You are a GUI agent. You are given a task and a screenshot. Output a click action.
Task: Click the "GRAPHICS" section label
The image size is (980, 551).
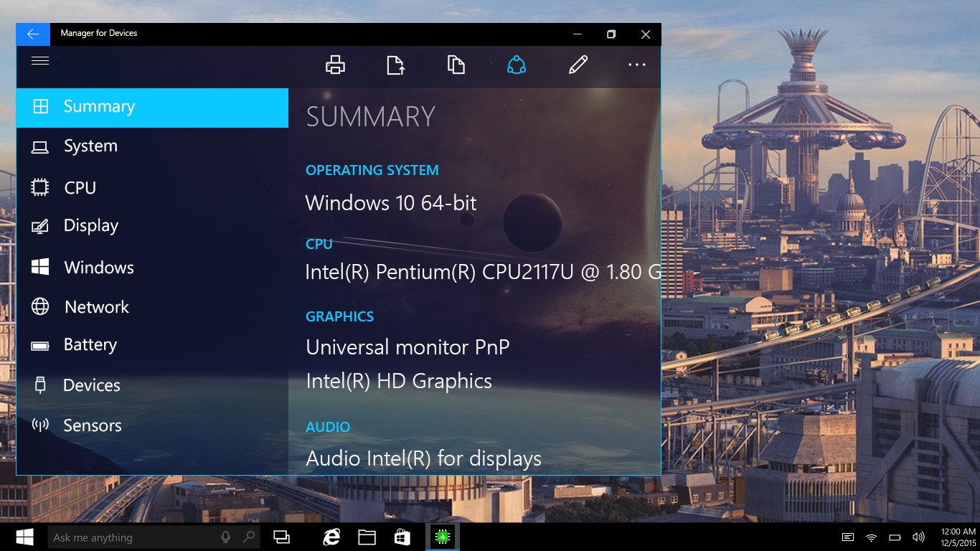(339, 317)
